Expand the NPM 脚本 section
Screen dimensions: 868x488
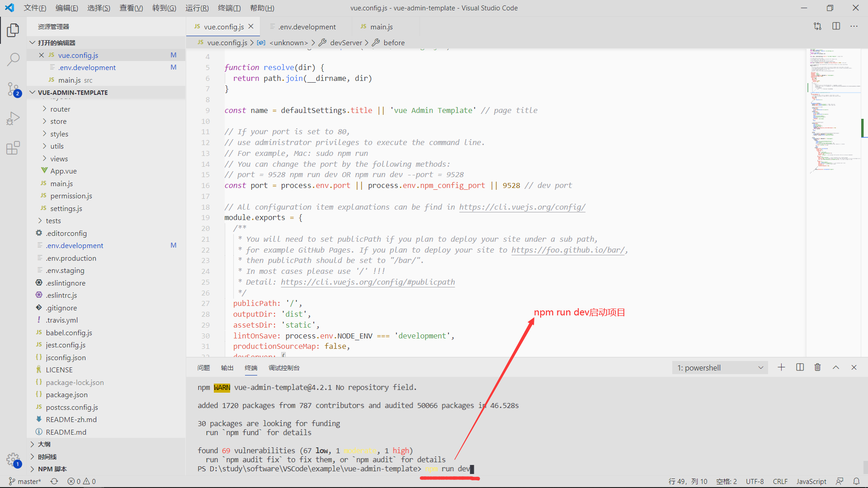pos(50,469)
